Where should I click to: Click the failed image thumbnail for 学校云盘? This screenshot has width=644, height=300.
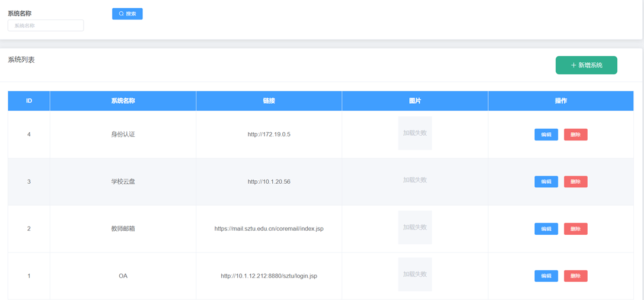(415, 180)
